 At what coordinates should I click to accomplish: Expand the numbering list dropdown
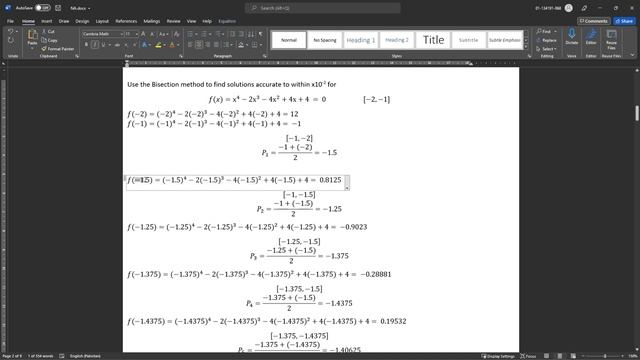click(x=209, y=34)
